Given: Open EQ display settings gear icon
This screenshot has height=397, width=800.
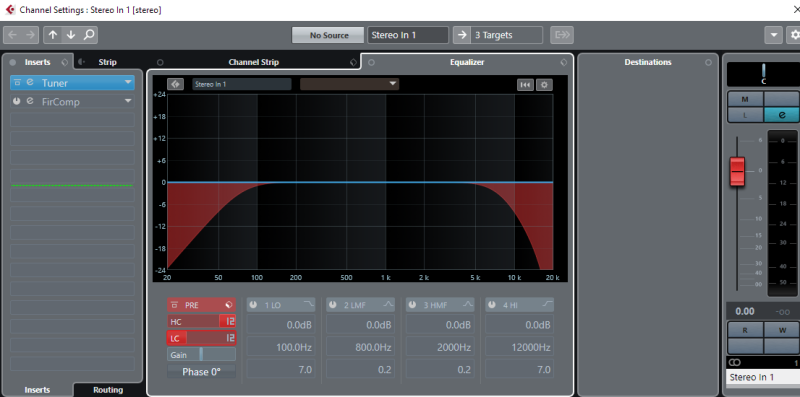Looking at the screenshot, I should tap(544, 85).
